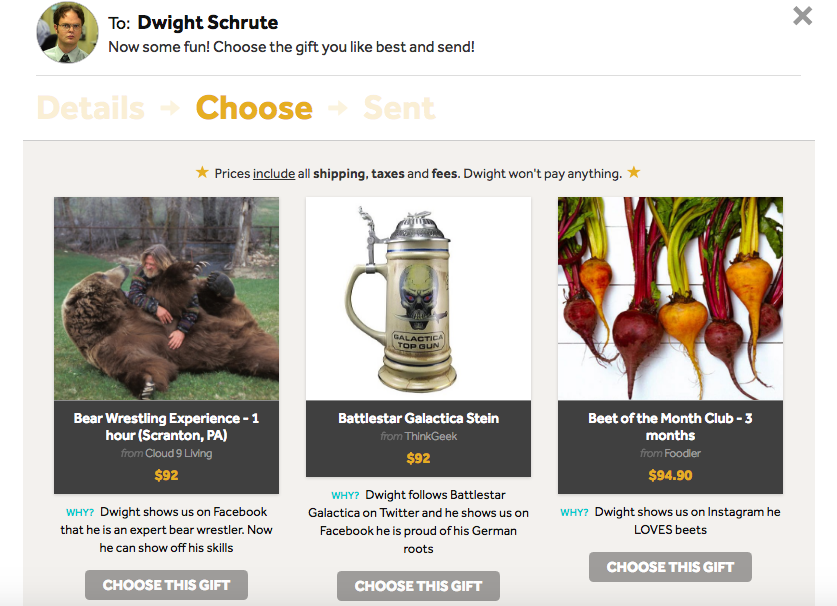Jump to the Sent step
Screen dimensions: 837x606
(399, 108)
